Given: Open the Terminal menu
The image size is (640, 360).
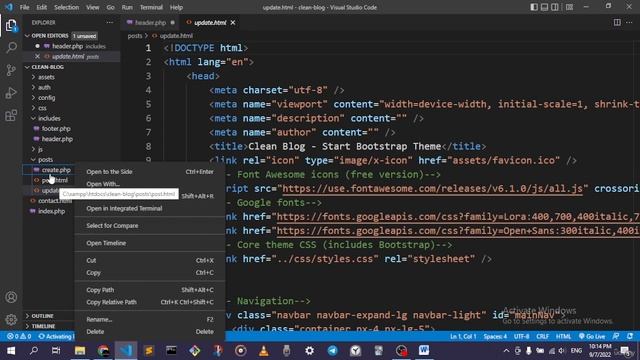Looking at the screenshot, I should [151, 7].
